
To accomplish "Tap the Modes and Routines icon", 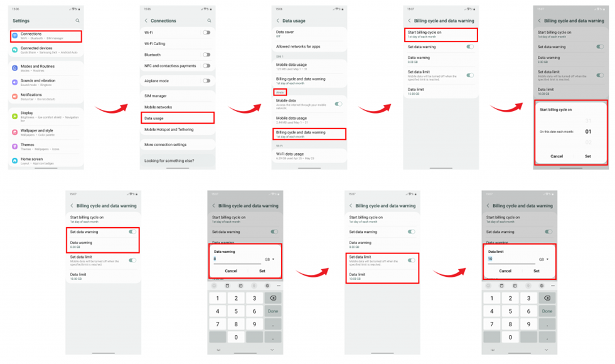I will [x=14, y=68].
